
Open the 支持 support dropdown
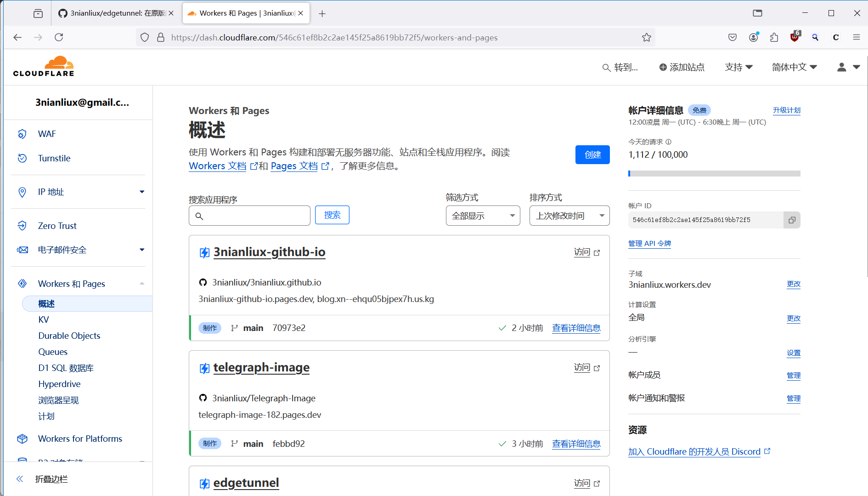738,67
